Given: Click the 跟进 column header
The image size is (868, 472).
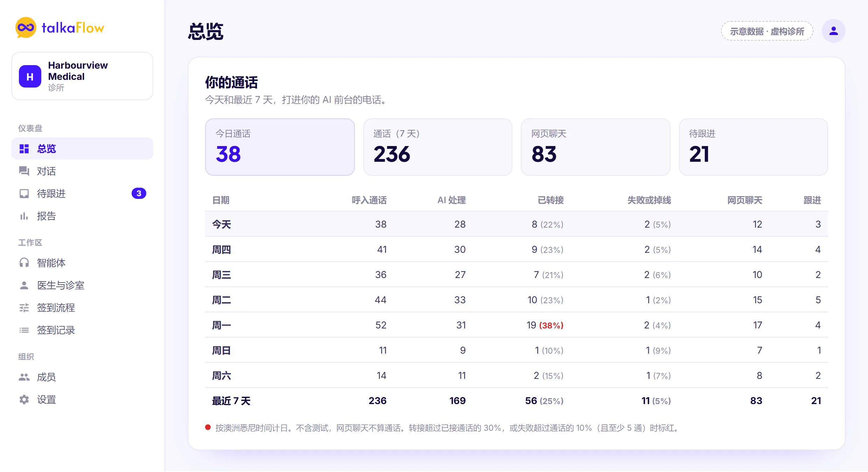Looking at the screenshot, I should [x=812, y=200].
